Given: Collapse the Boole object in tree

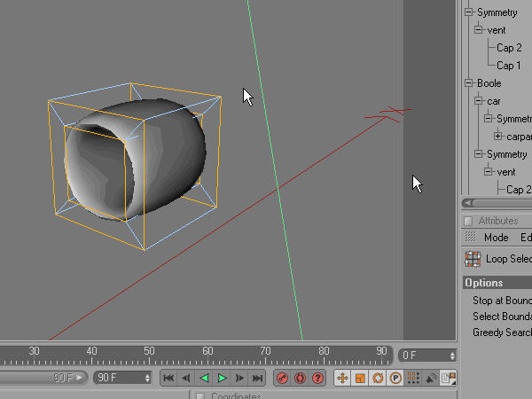Looking at the screenshot, I should pyautogui.click(x=469, y=83).
